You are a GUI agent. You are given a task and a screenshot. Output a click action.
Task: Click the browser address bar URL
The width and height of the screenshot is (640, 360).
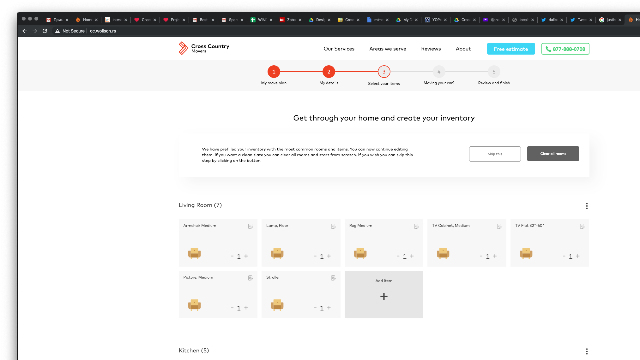click(x=103, y=31)
